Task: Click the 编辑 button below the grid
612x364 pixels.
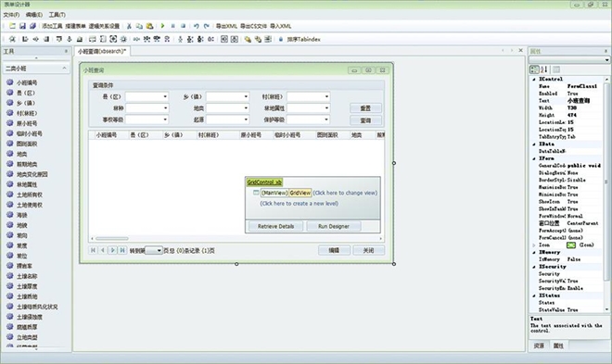Action: click(334, 250)
